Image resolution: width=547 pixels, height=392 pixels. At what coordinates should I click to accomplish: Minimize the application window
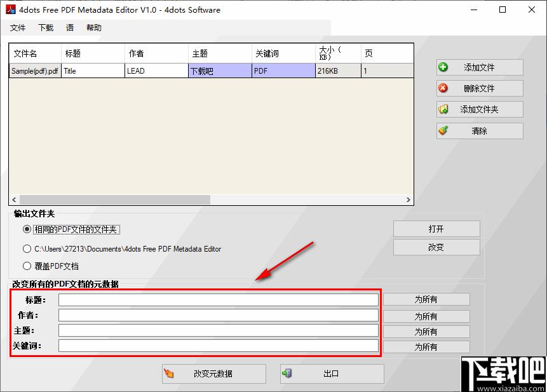(x=474, y=10)
